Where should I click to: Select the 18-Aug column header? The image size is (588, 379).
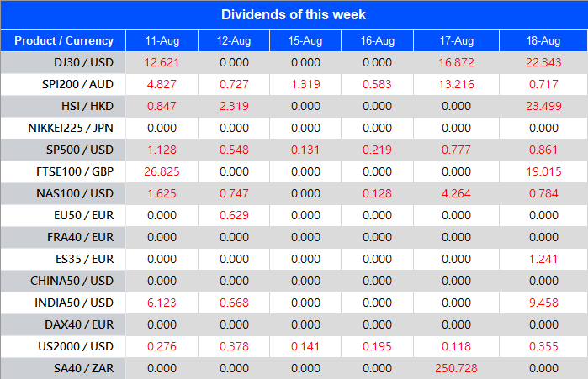(x=543, y=40)
